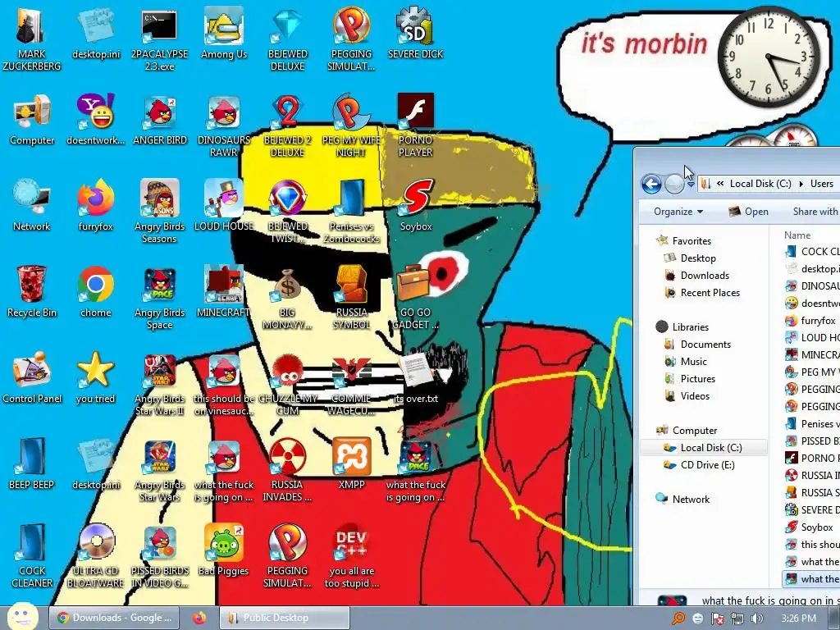
Task: Select the BEEP BEEP desktop icon
Action: pyautogui.click(x=32, y=465)
